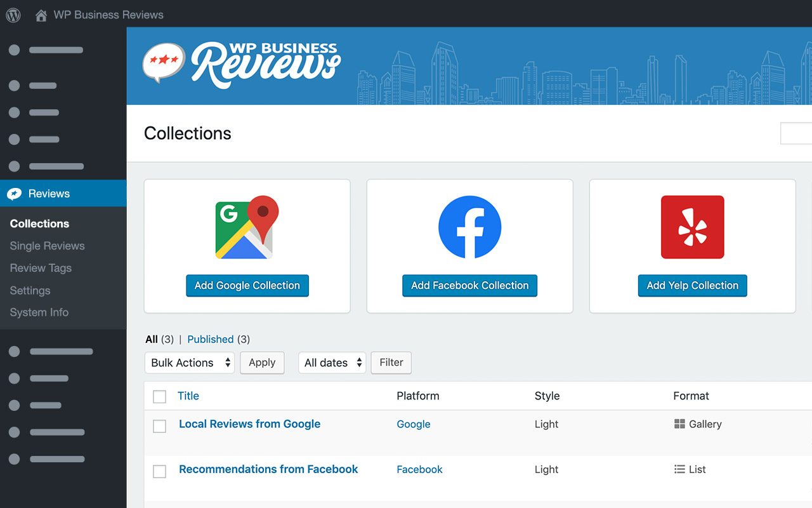The width and height of the screenshot is (812, 508).
Task: Open the All dates dropdown
Action: (332, 363)
